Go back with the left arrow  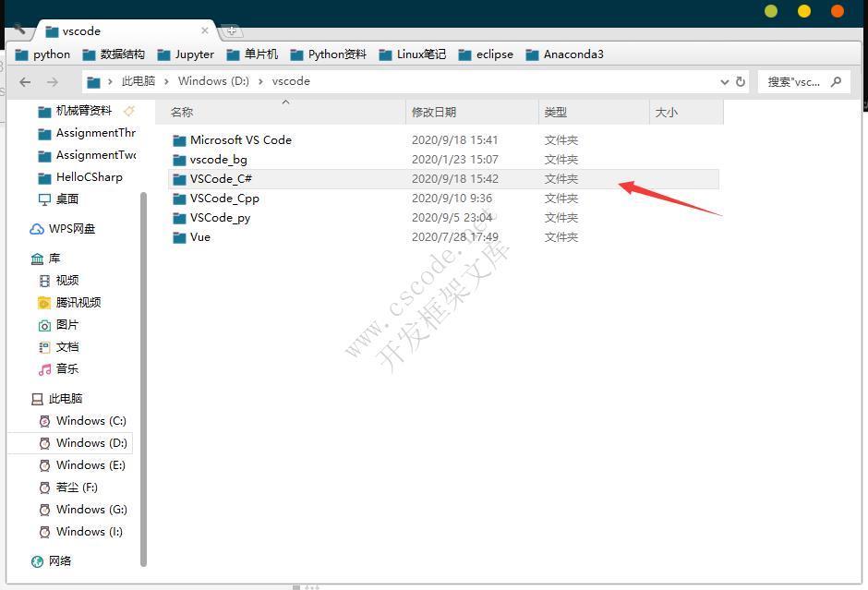coord(25,82)
